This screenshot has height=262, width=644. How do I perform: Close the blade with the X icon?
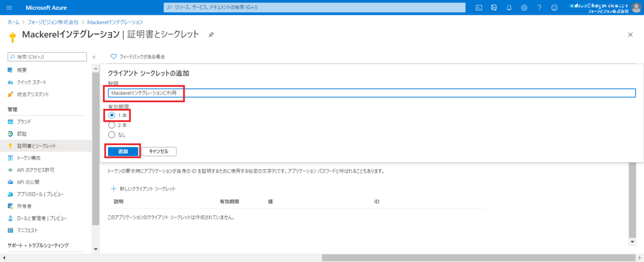point(630,35)
